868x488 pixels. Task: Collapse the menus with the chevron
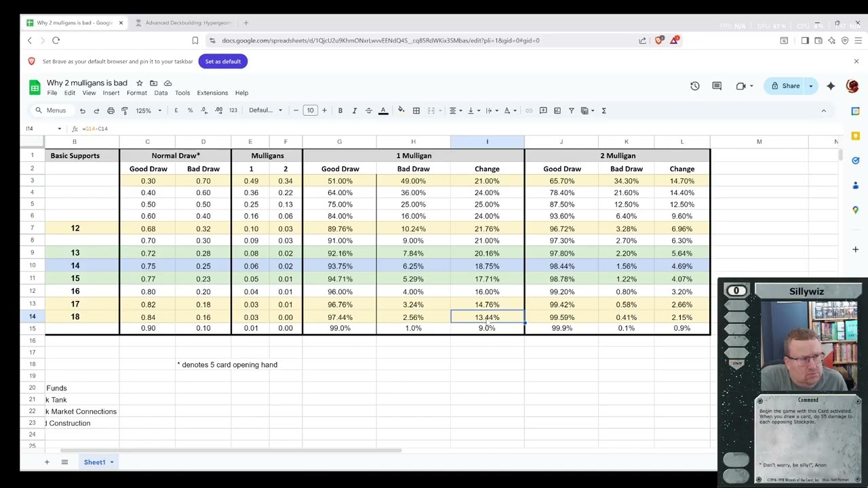point(824,110)
